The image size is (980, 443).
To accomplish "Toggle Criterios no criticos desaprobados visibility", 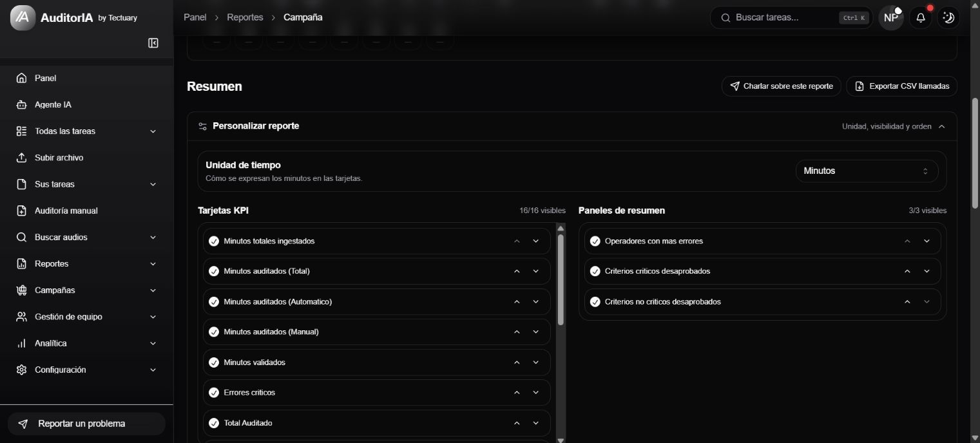I will tap(595, 301).
